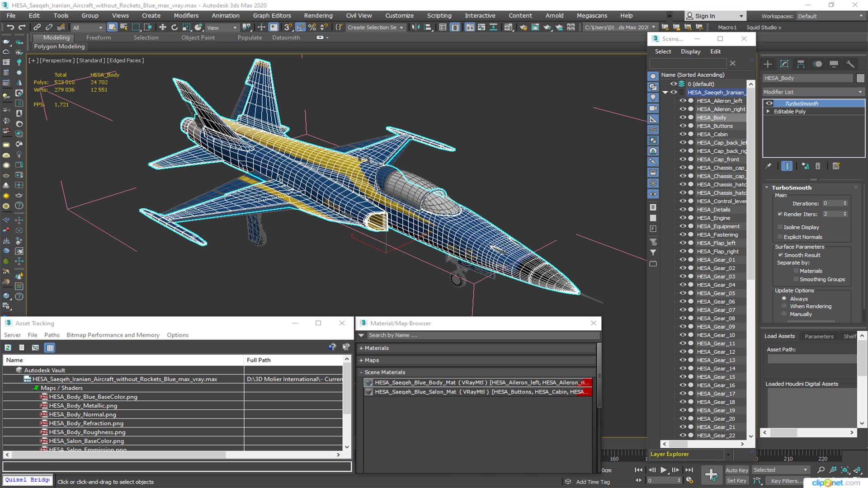
Task: Open the Key mode Selected dropdown
Action: (x=780, y=470)
